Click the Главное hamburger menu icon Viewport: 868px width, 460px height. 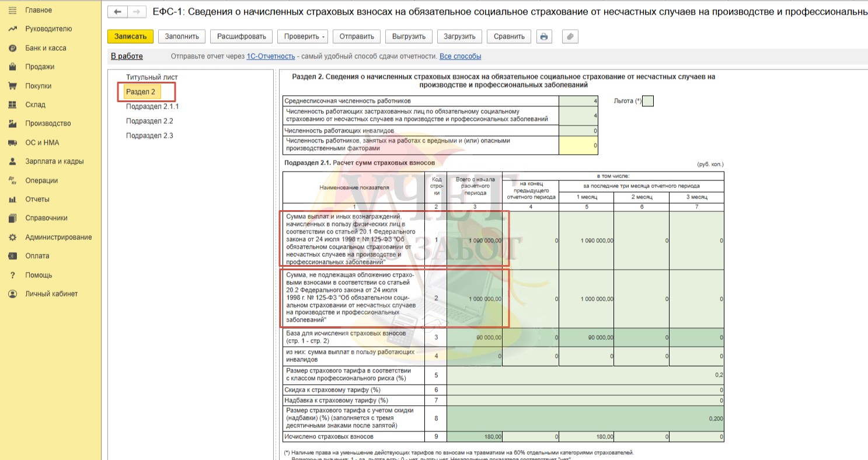coord(12,11)
